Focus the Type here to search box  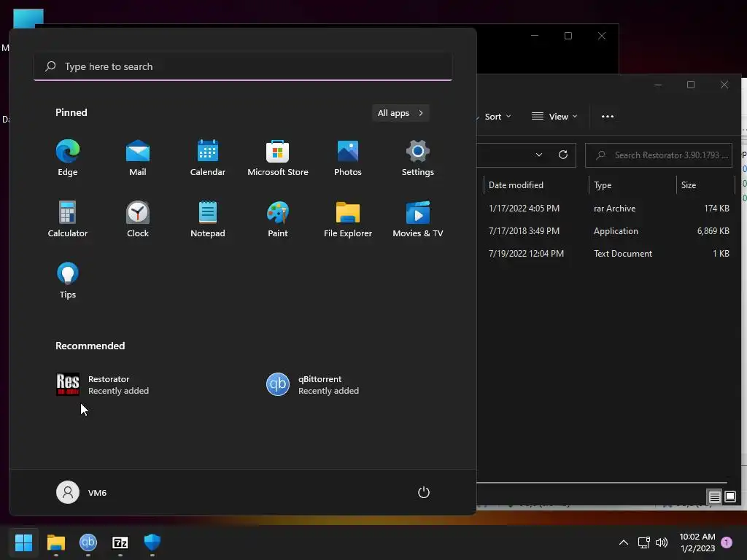click(x=243, y=66)
